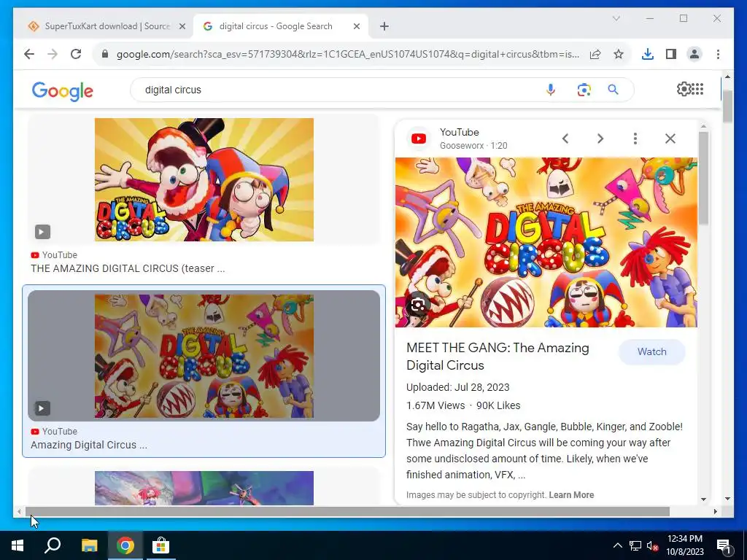Open a new browser tab

point(384,26)
